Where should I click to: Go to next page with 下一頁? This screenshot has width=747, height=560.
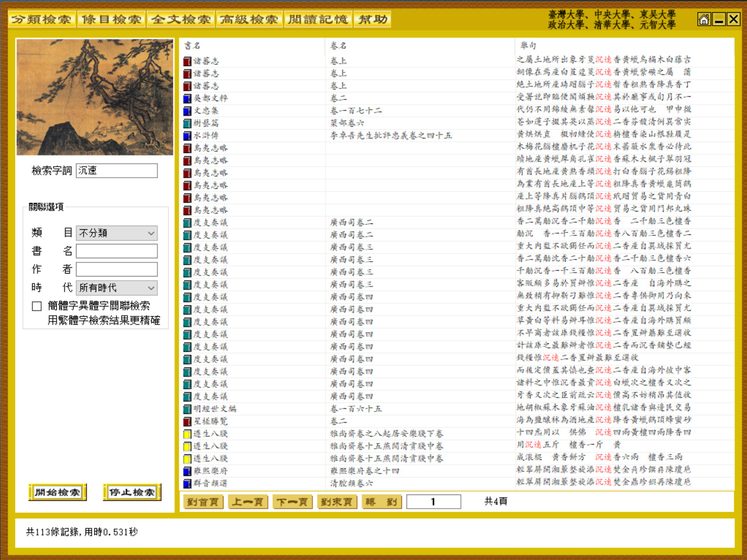point(292,502)
